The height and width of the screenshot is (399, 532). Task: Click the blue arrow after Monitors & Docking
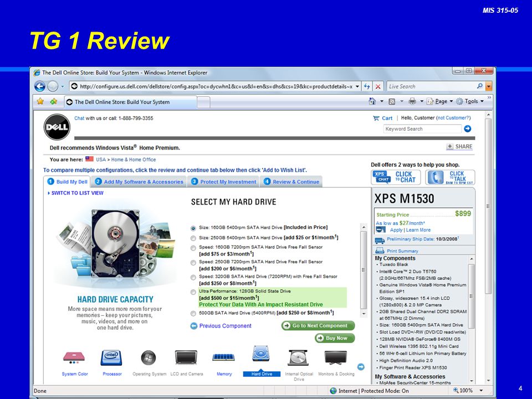click(361, 367)
